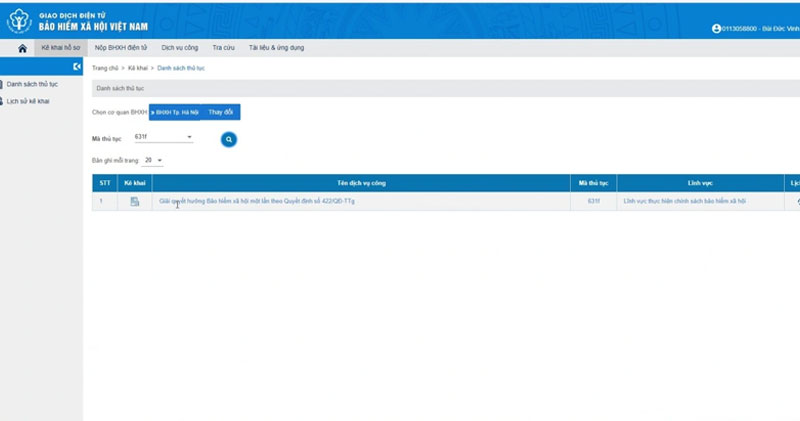Screen dimensions: 800x421
Task: Click the round blue search button
Action: pos(229,139)
